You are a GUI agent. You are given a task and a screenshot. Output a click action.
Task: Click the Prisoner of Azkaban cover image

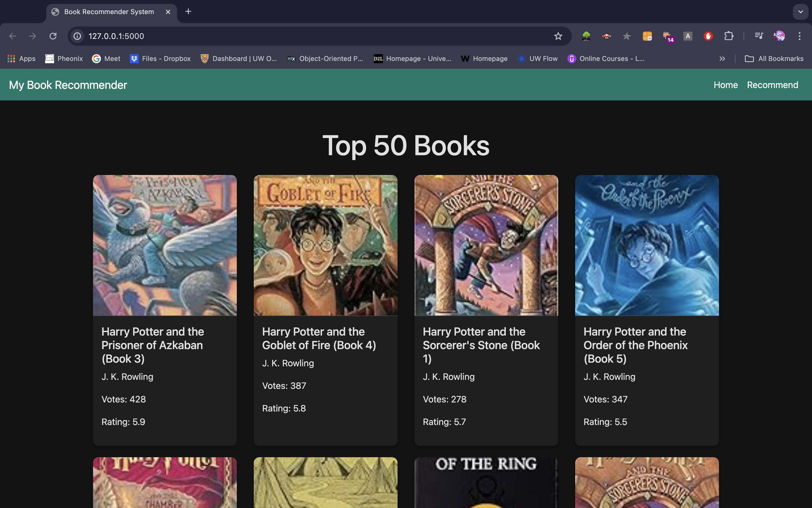[165, 245]
